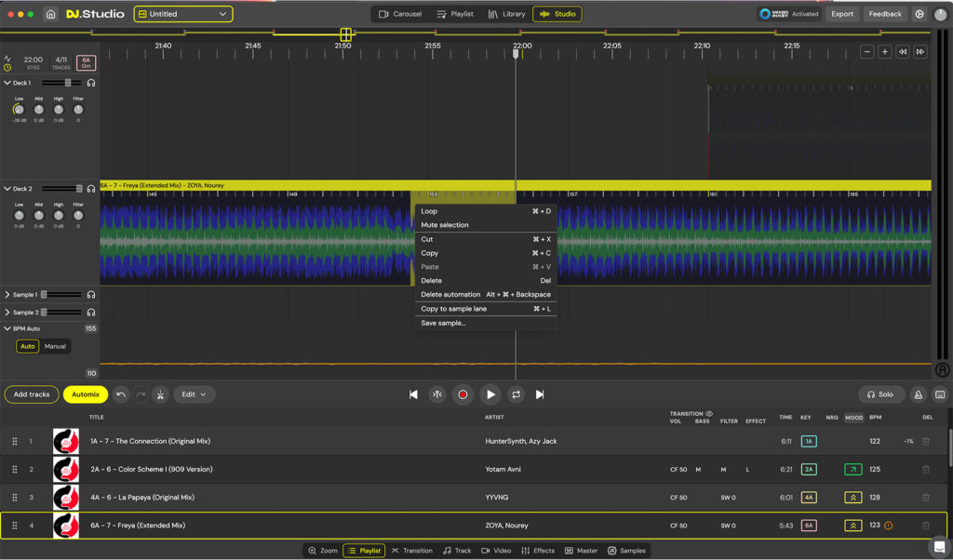Open the Untitled project dropdown

[x=183, y=14]
